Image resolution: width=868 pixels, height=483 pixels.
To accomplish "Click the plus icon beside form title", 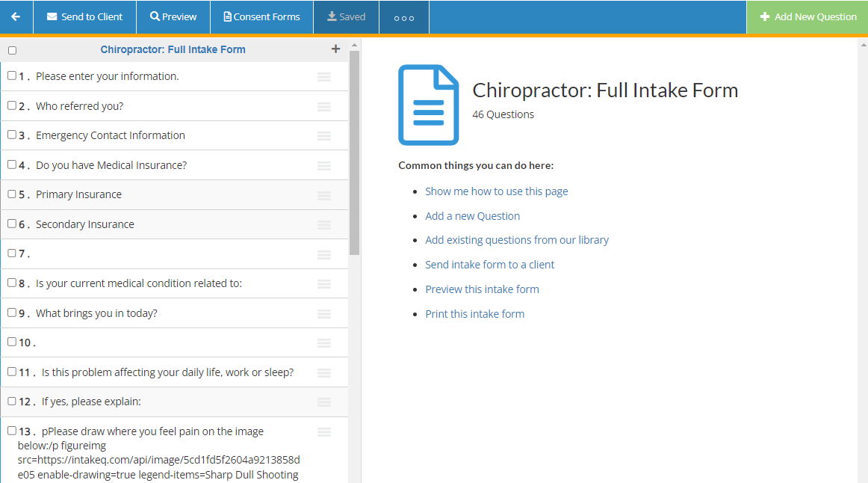I will coord(335,49).
